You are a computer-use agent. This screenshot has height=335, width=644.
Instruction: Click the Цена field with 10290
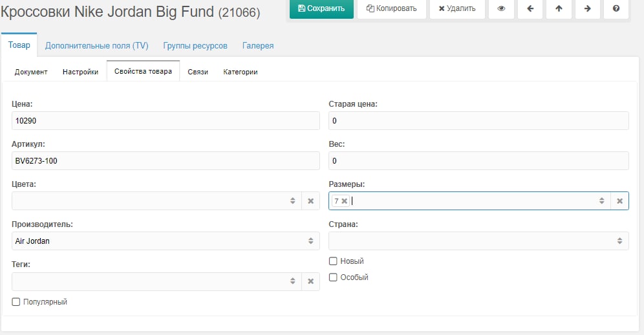166,121
